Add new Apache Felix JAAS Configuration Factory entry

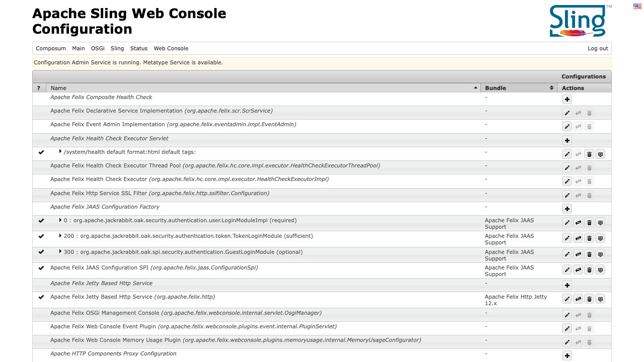tap(567, 209)
